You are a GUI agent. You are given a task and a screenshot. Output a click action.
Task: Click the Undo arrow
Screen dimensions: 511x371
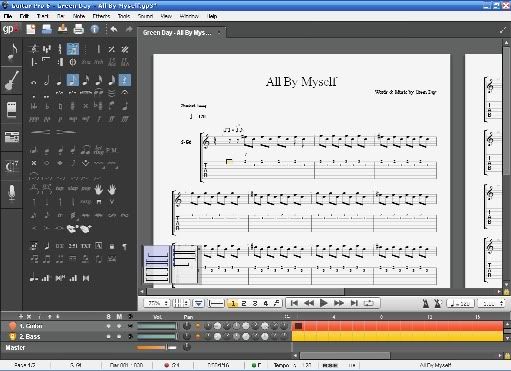point(114,29)
